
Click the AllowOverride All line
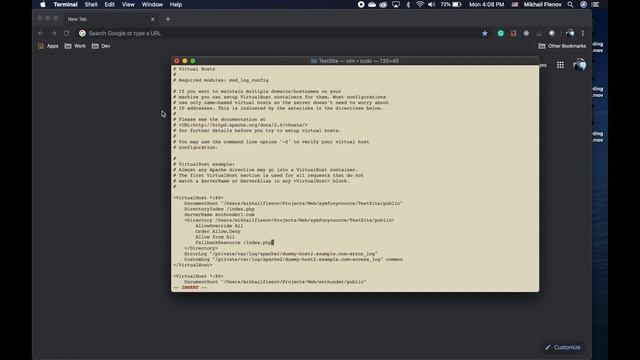219,226
